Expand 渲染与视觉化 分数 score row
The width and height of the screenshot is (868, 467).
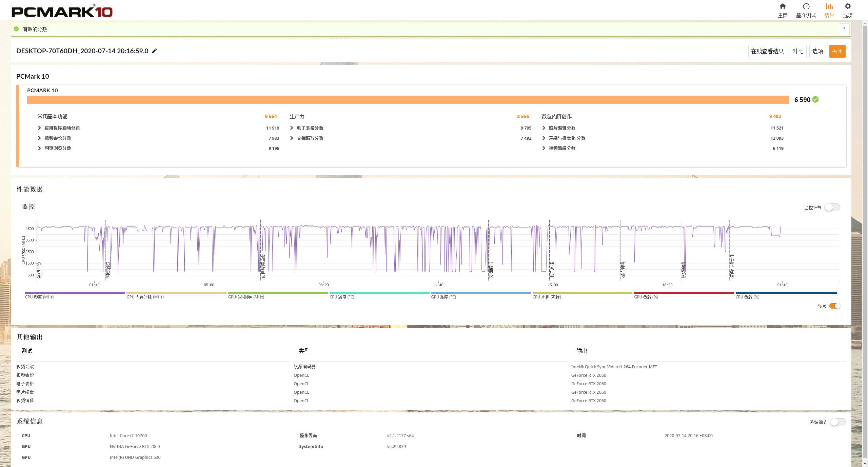[544, 138]
